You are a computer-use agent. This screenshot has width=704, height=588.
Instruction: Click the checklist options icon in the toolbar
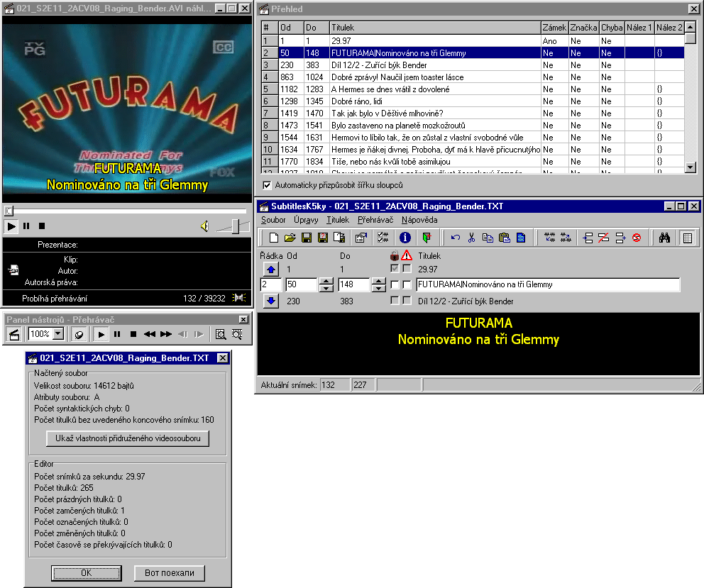(x=383, y=238)
